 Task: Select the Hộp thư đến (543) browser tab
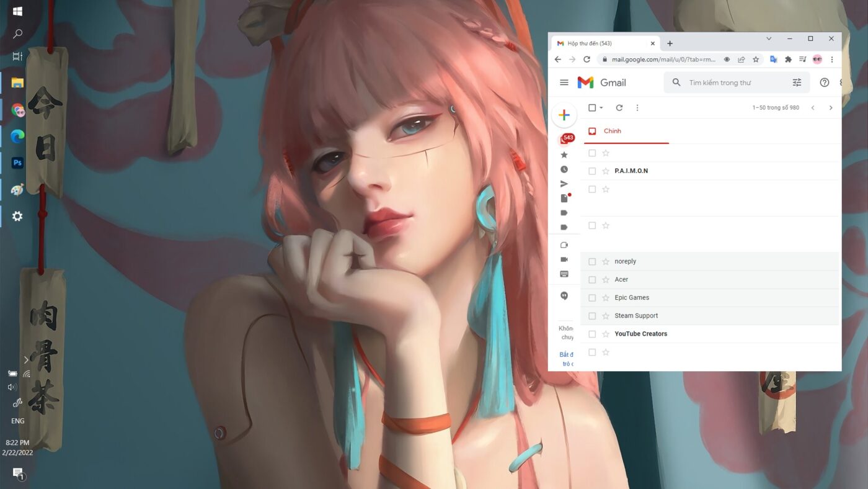click(605, 43)
